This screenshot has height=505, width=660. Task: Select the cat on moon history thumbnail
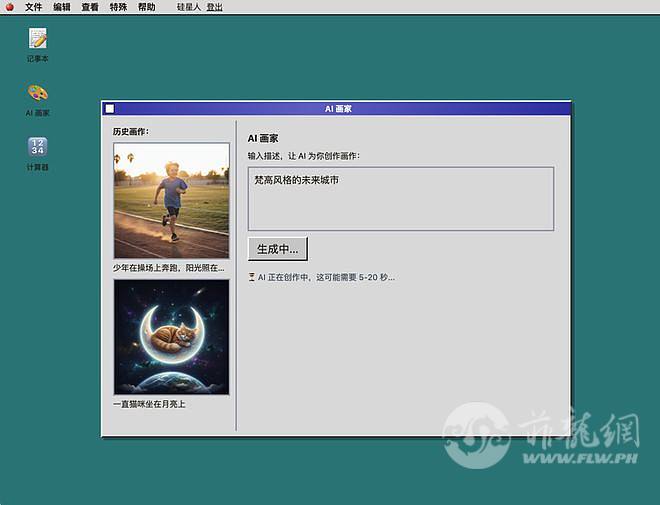[x=171, y=337]
